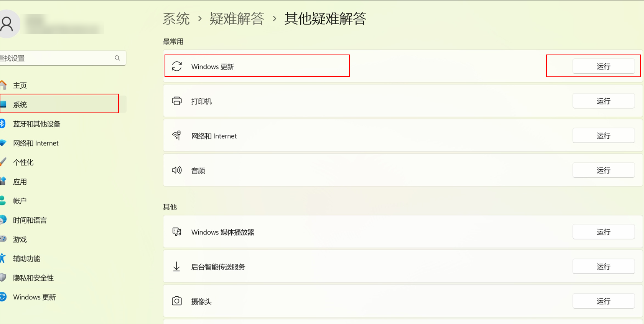
Task: Click the Windows 媒体播放器 icon
Action: coord(177,232)
